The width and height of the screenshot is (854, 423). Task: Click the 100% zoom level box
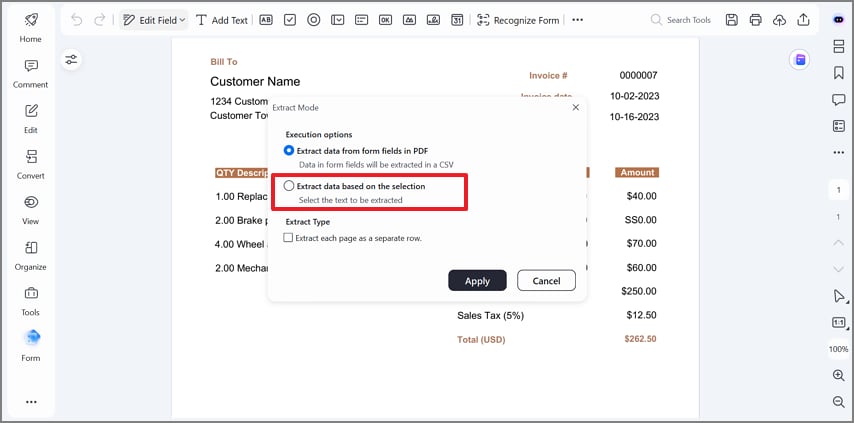[x=839, y=349]
